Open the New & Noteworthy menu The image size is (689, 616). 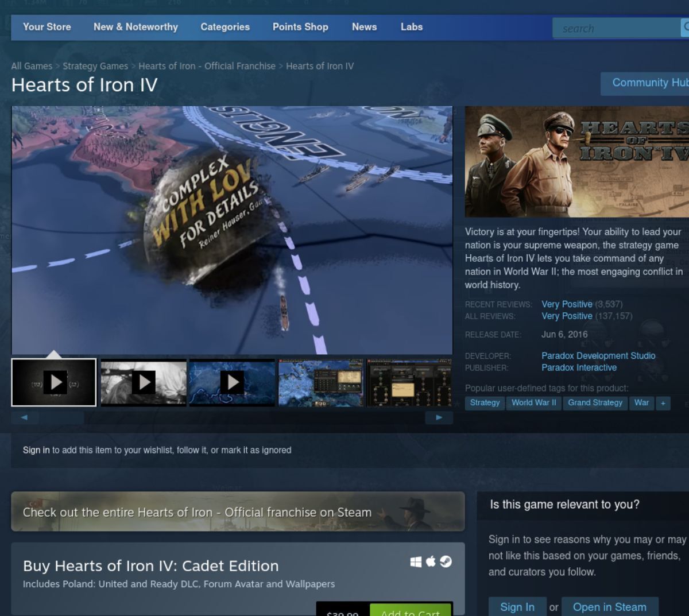click(x=136, y=27)
